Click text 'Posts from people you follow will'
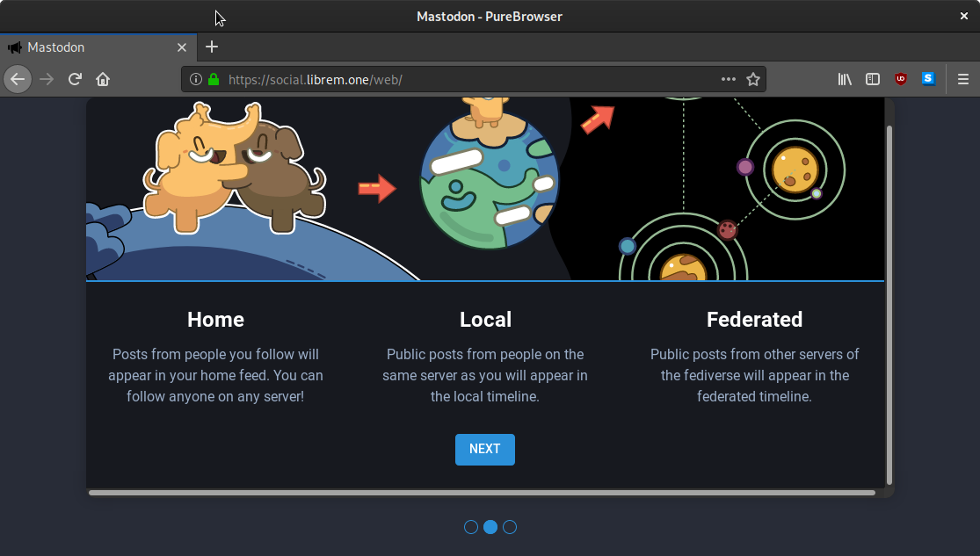The image size is (980, 556). (x=215, y=354)
